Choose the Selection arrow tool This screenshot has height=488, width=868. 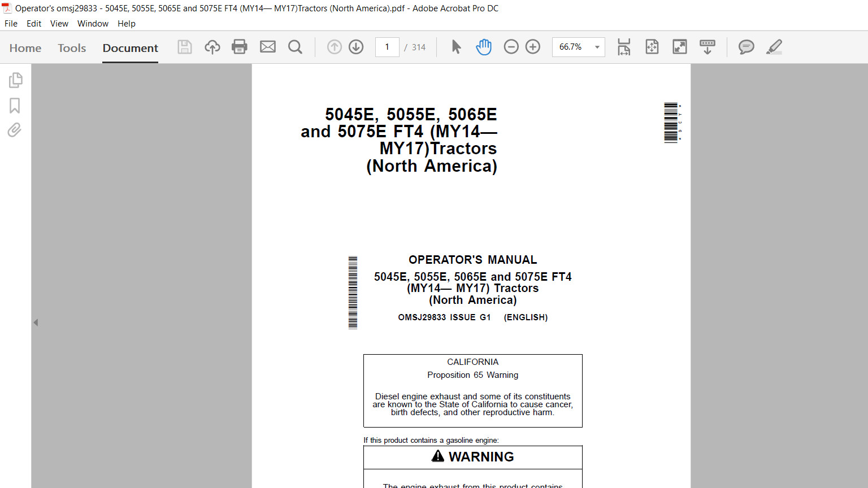pyautogui.click(x=457, y=47)
